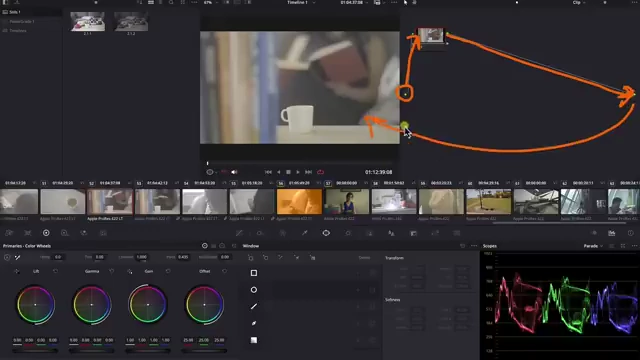Open Window palette options menu
Viewport: 640px width, 360px height.
click(x=474, y=246)
